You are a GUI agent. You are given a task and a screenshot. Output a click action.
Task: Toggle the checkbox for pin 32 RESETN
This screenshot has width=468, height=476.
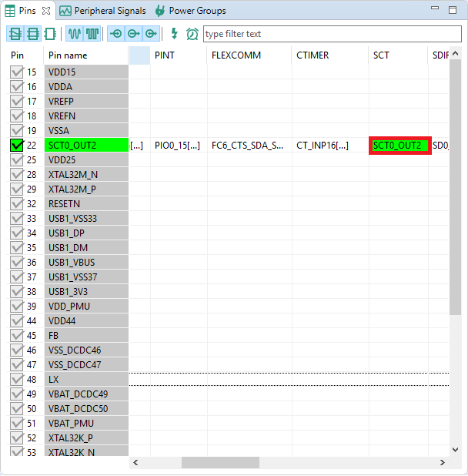(x=17, y=204)
